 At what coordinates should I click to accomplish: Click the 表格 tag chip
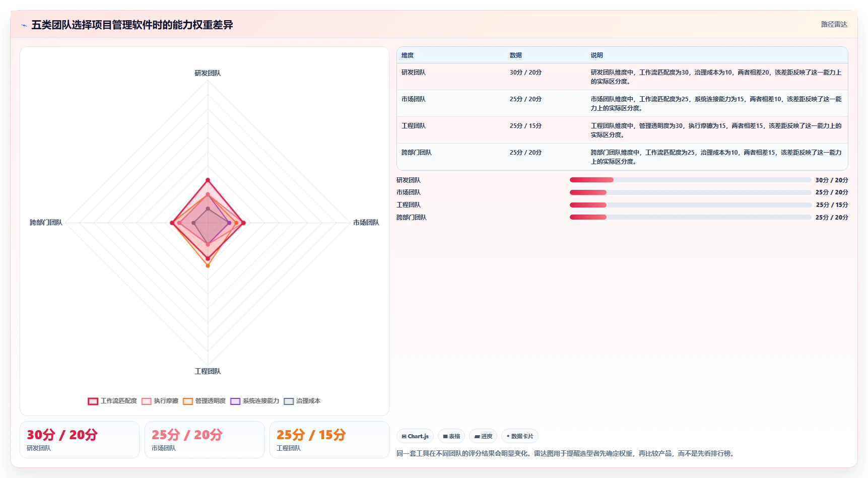pos(451,436)
